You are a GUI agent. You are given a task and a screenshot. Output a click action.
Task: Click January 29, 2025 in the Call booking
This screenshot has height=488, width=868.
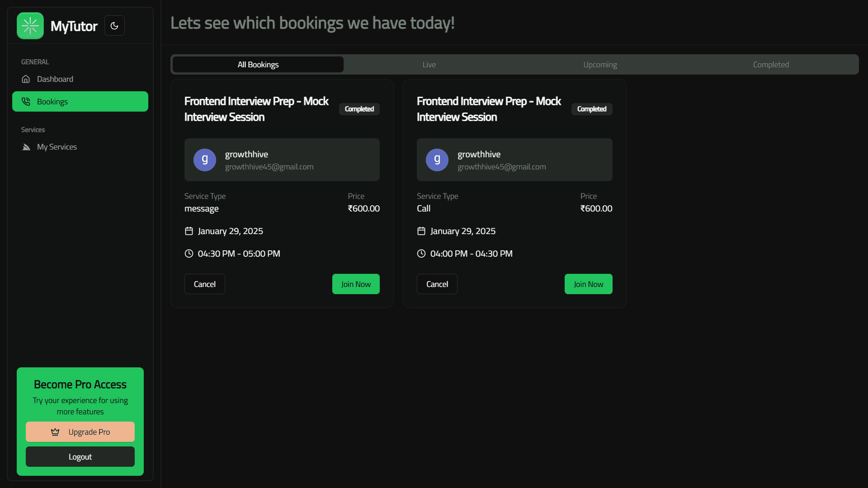pos(463,231)
